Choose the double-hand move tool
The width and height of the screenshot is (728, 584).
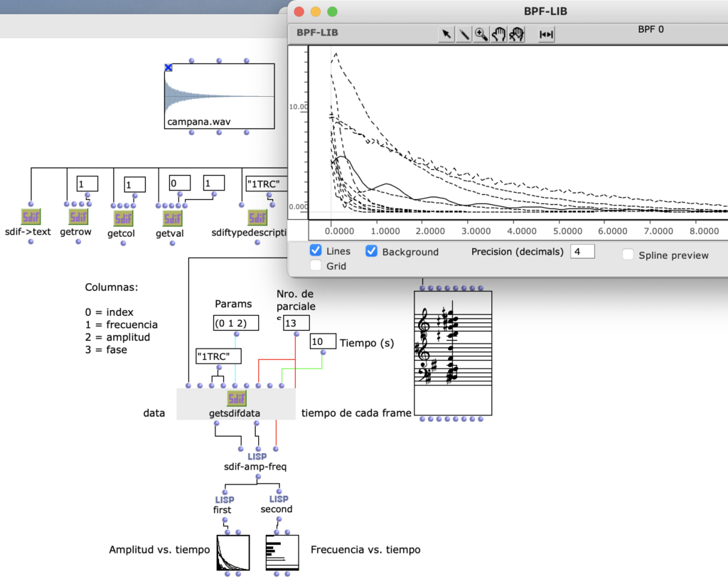pos(517,34)
